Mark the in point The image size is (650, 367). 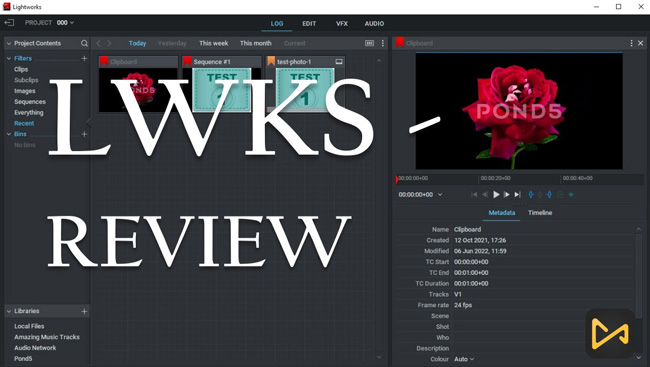pos(531,194)
